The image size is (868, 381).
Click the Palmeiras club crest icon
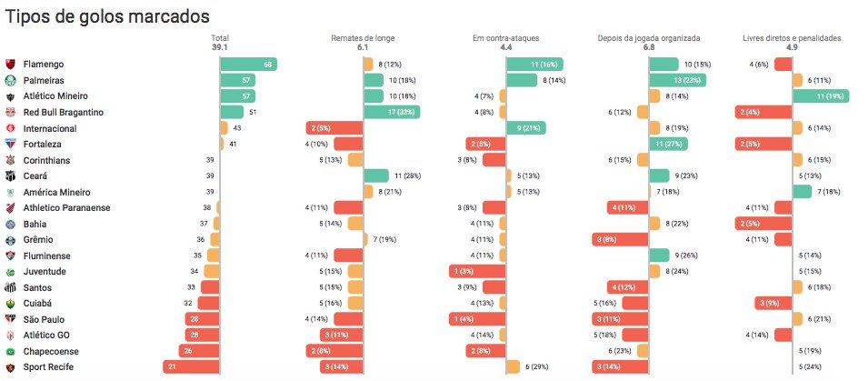(x=11, y=81)
